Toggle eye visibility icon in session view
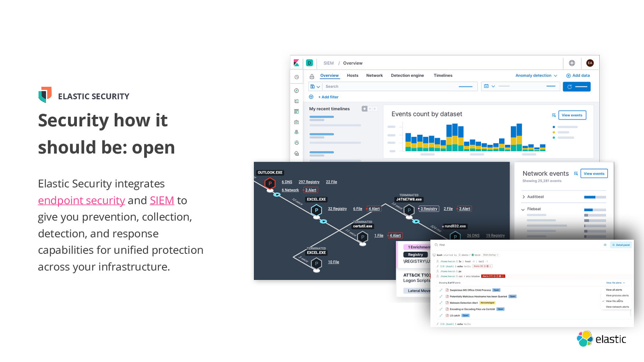The width and height of the screenshot is (644, 362). pos(605,245)
